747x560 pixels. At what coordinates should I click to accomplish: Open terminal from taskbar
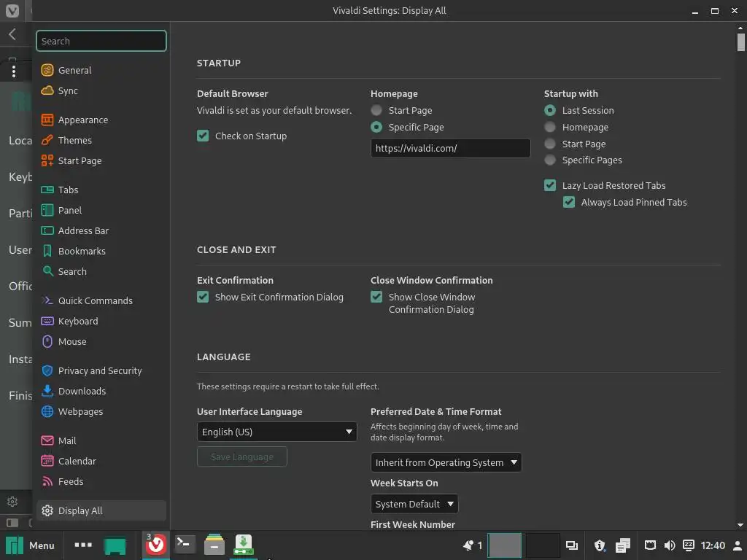[185, 544]
